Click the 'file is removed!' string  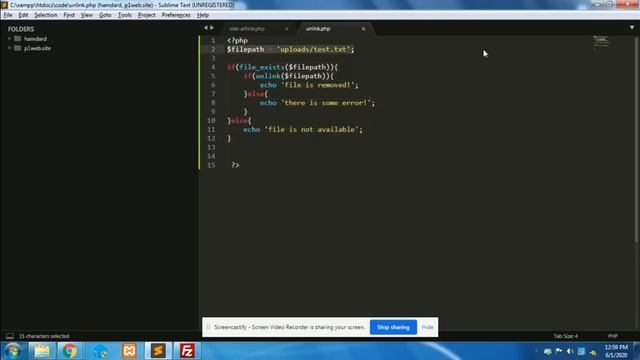coord(318,85)
